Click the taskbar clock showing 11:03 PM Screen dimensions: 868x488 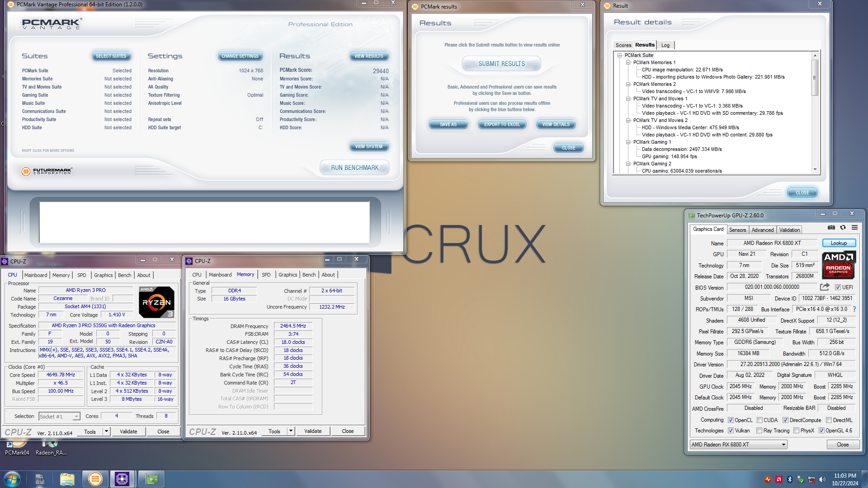(x=844, y=479)
